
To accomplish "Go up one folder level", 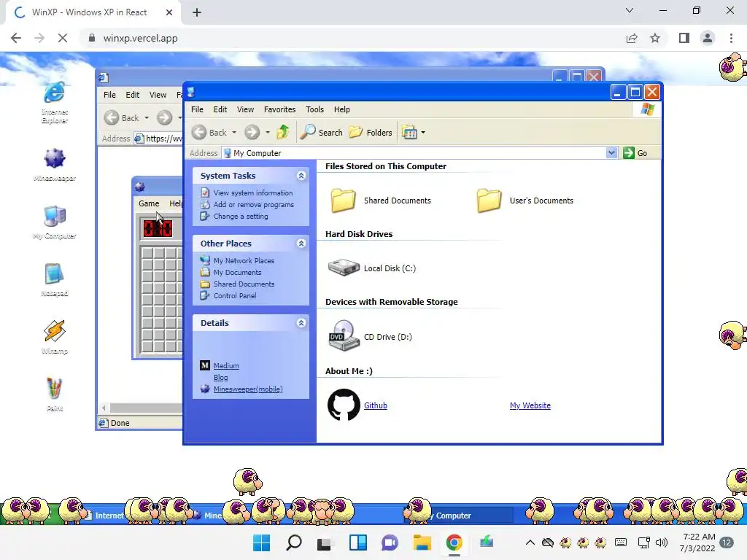I will pyautogui.click(x=282, y=132).
